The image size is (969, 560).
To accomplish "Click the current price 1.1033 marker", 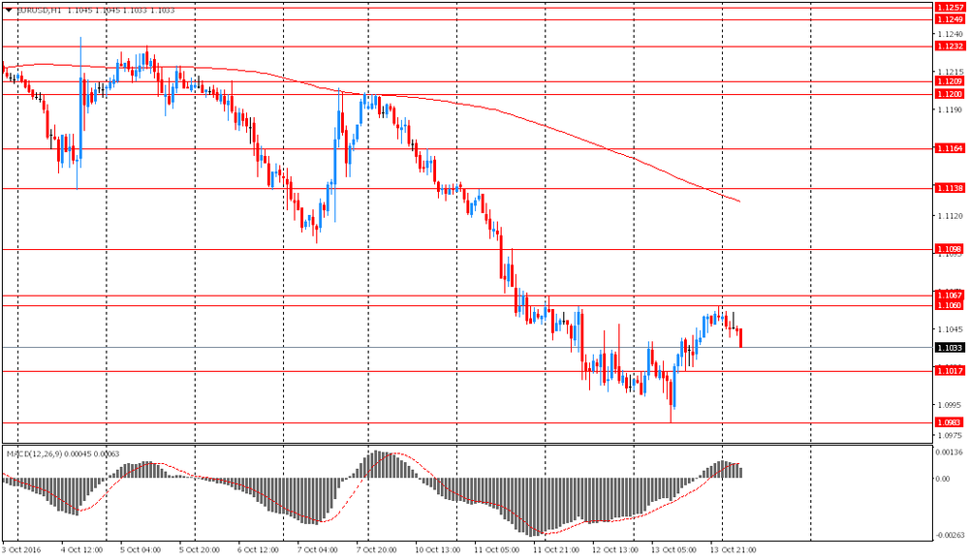I will click(949, 347).
